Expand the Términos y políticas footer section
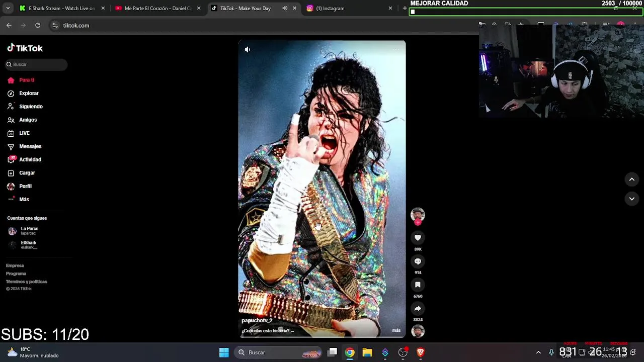Image resolution: width=644 pixels, height=362 pixels. [x=27, y=282]
